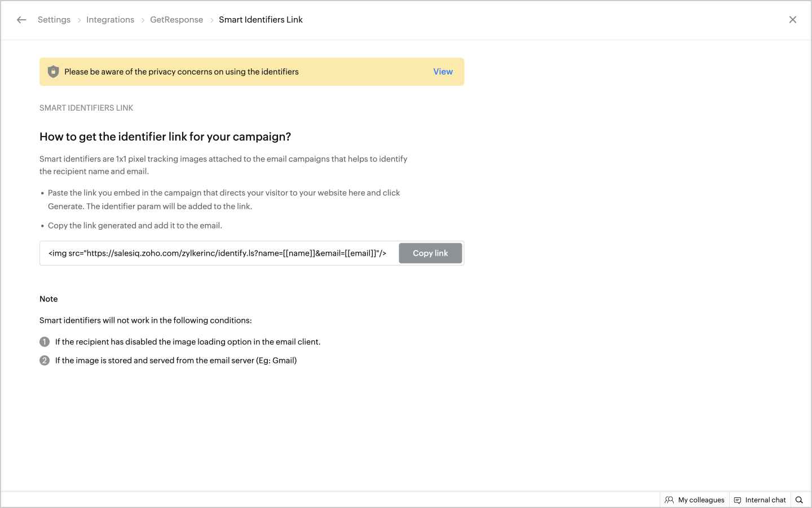Screen dimensions: 812x508
Task: Open the Internal chat bubble icon
Action: (738, 500)
